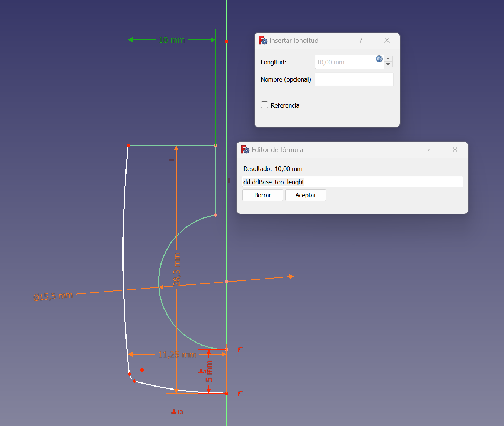The height and width of the screenshot is (426, 504).
Task: Click the Longitud value field
Action: (x=344, y=62)
